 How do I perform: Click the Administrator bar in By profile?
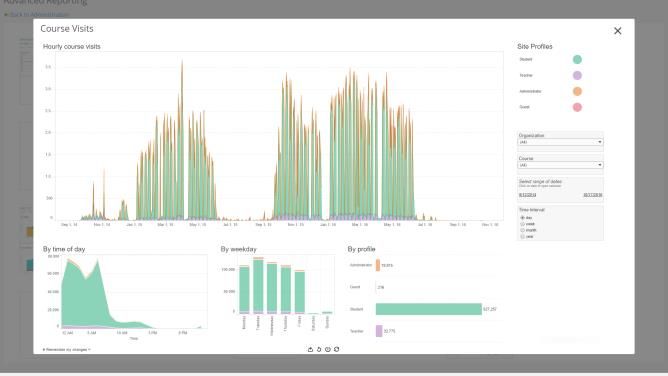378,265
